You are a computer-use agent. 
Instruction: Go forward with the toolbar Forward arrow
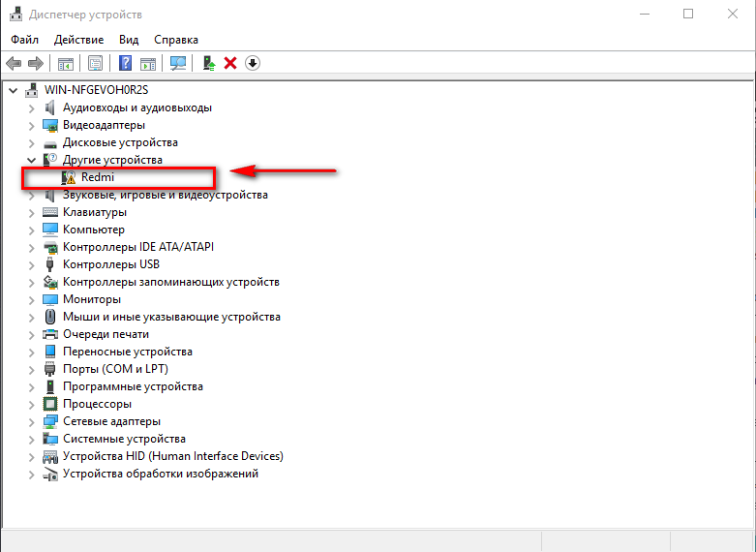36,63
